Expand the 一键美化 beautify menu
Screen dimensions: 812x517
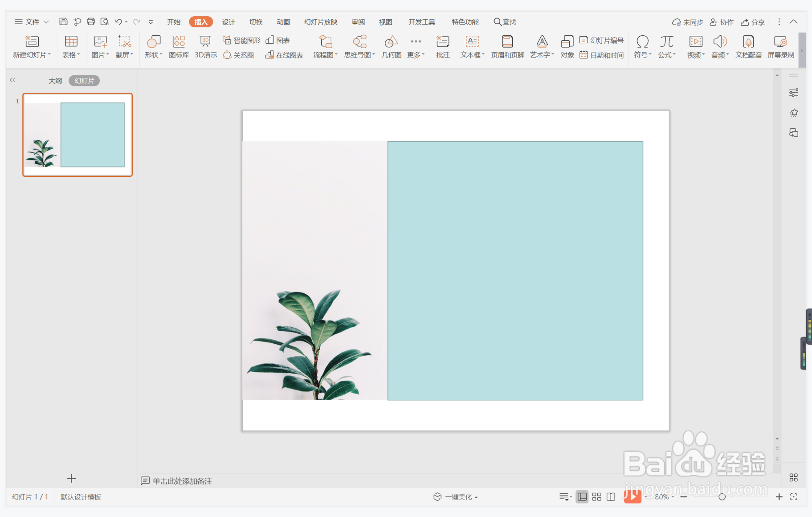point(461,497)
